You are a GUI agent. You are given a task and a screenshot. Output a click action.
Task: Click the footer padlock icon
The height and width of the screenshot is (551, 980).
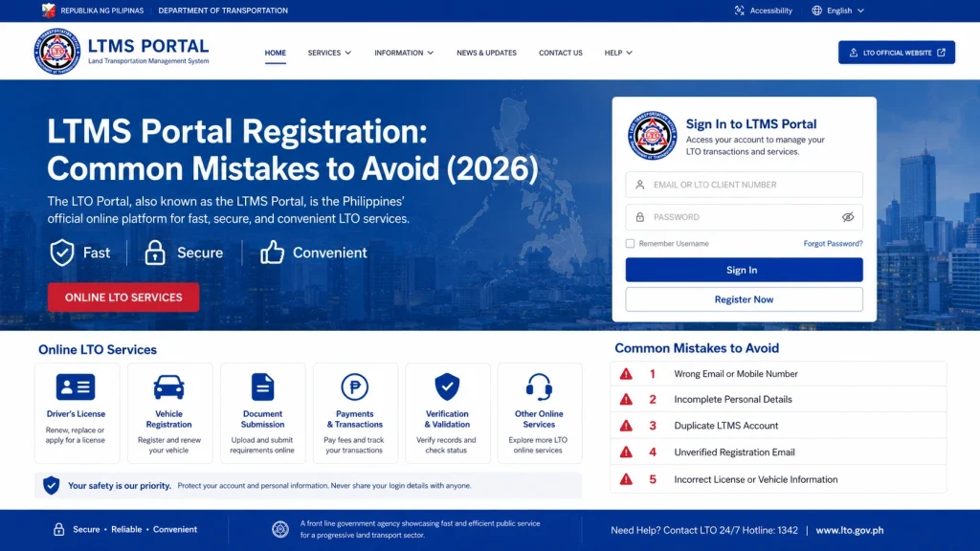pyautogui.click(x=58, y=529)
